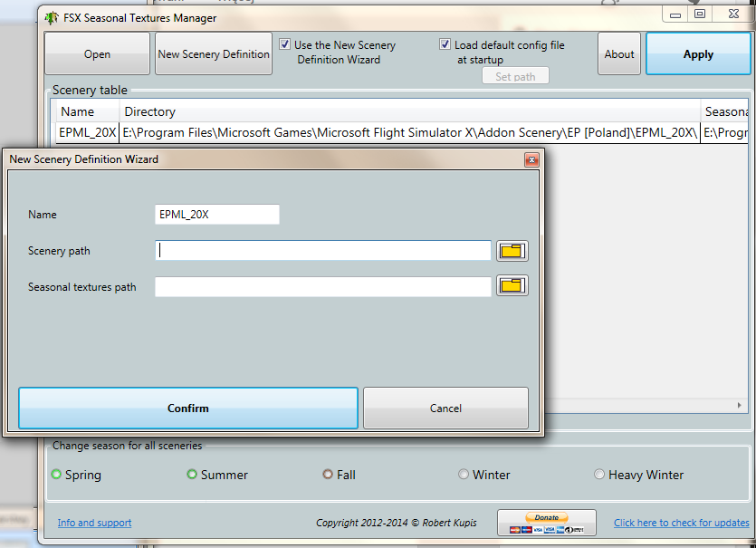
Task: Click the Set path button
Action: pos(515,76)
